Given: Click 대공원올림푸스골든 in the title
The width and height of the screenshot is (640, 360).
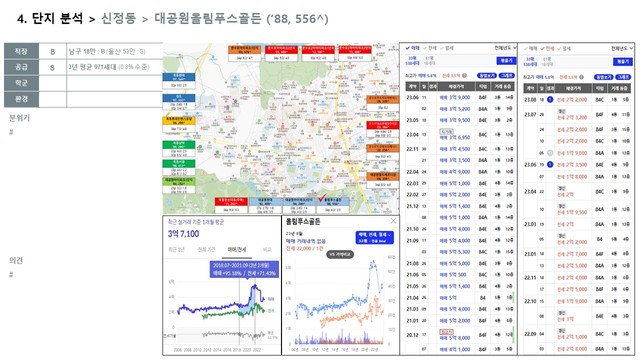Looking at the screenshot, I should pos(207,18).
